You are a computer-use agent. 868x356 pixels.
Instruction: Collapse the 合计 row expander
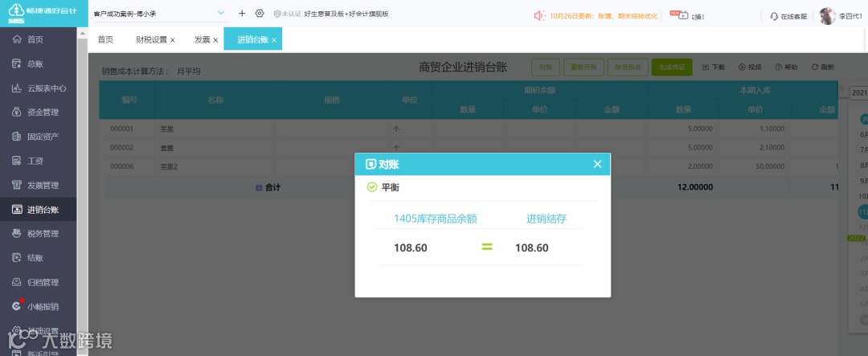pos(259,188)
